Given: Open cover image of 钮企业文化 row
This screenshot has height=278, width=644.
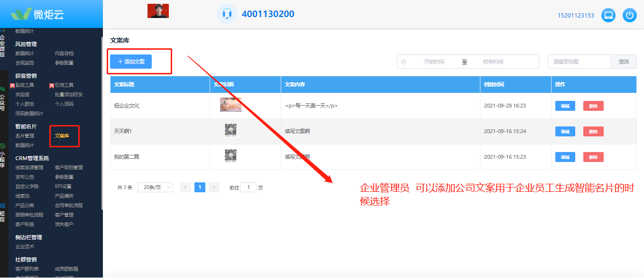Looking at the screenshot, I should 230,105.
